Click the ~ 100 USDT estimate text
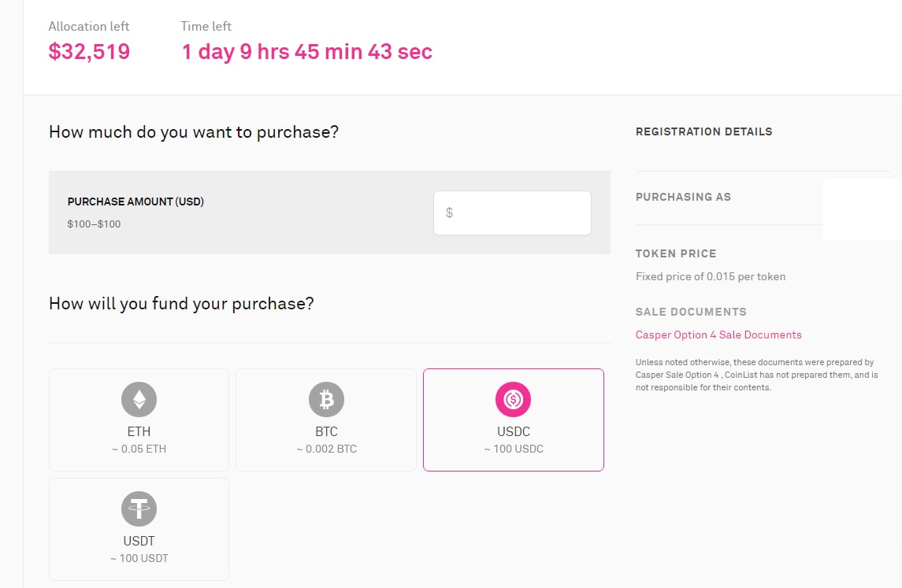This screenshot has height=588, width=902. [139, 558]
